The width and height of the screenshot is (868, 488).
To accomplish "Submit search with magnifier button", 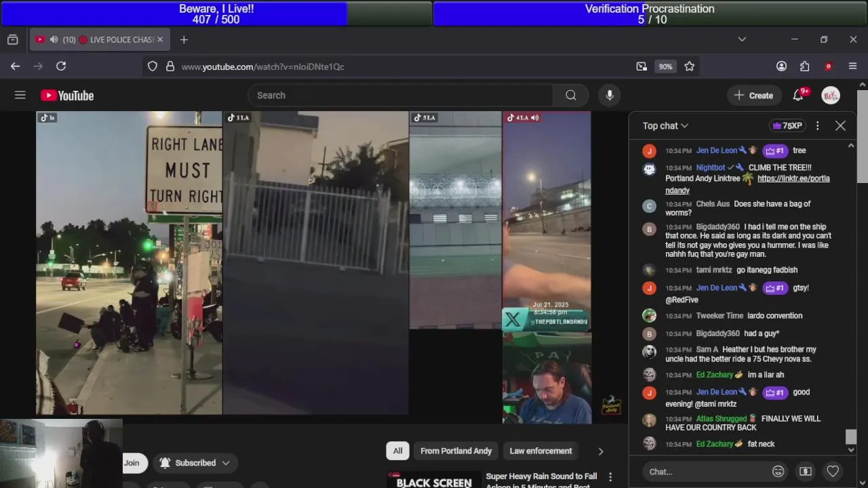I will (571, 96).
